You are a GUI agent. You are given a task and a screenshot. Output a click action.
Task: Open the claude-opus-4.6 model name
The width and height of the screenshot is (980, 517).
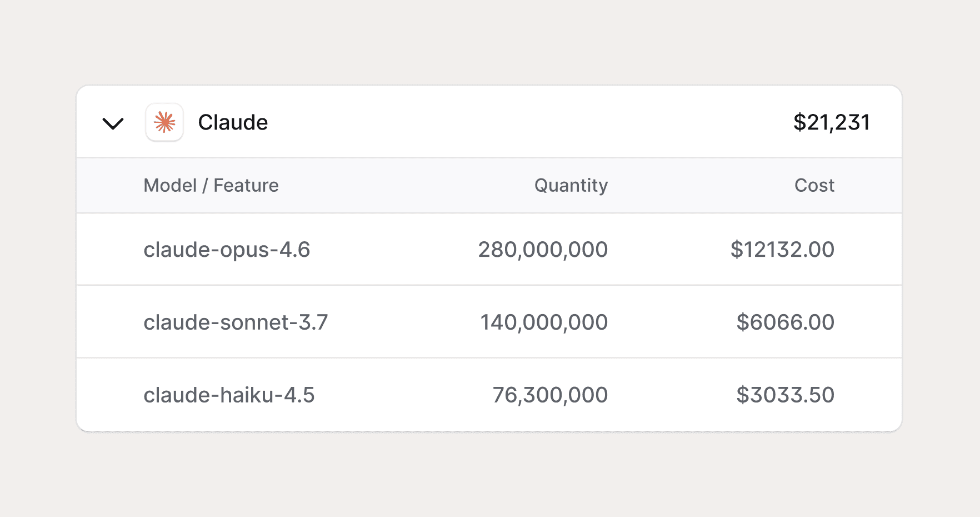pos(227,250)
